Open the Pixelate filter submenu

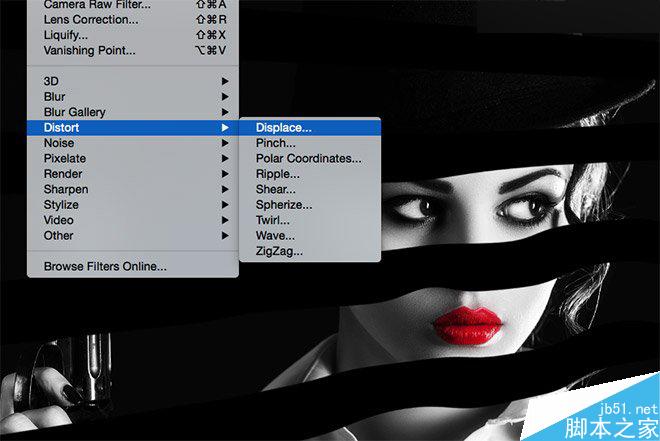pyautogui.click(x=133, y=159)
